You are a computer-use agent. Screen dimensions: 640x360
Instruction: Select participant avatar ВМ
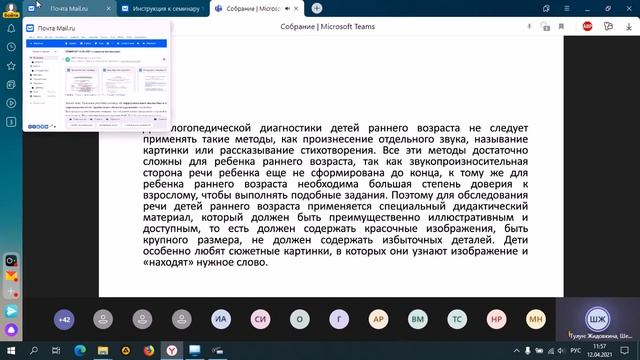(x=418, y=319)
